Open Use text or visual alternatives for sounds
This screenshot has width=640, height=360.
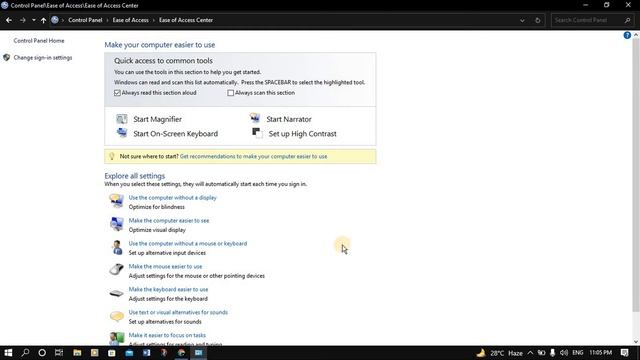coord(178,312)
